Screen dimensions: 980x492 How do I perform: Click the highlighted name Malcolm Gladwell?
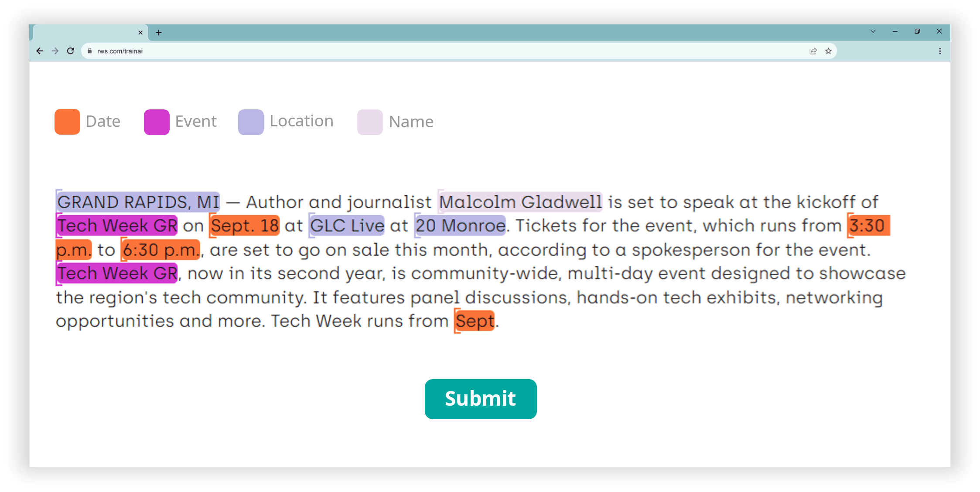click(520, 202)
